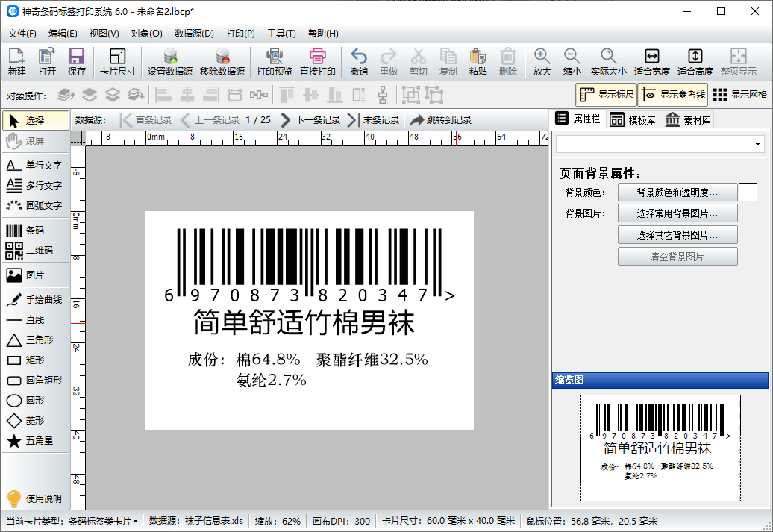The image size is (773, 532).
Task: Open the 工具(T) menu
Action: point(281,34)
